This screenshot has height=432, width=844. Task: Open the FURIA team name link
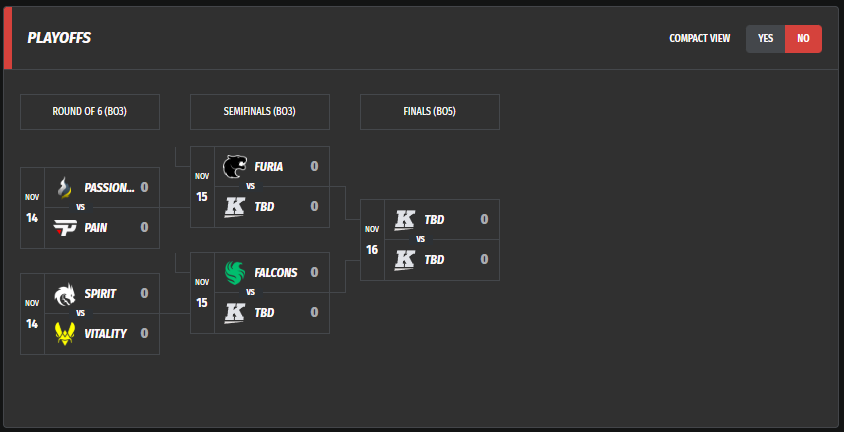tap(268, 166)
